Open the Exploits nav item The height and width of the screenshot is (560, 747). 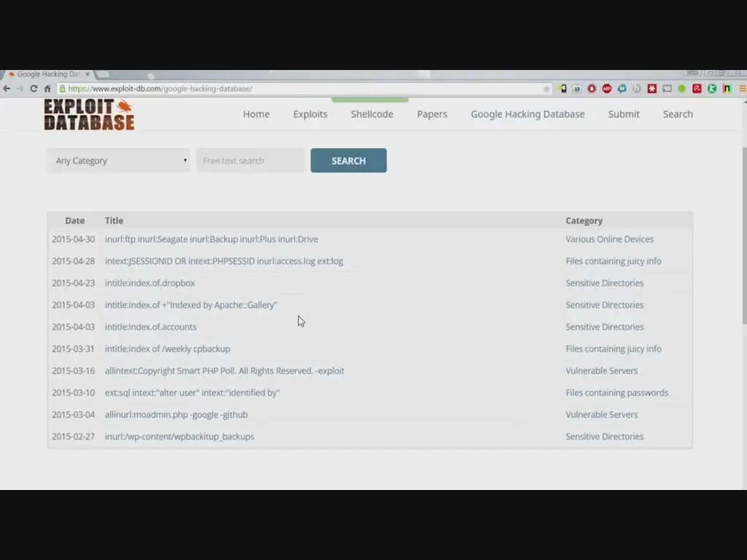point(310,114)
